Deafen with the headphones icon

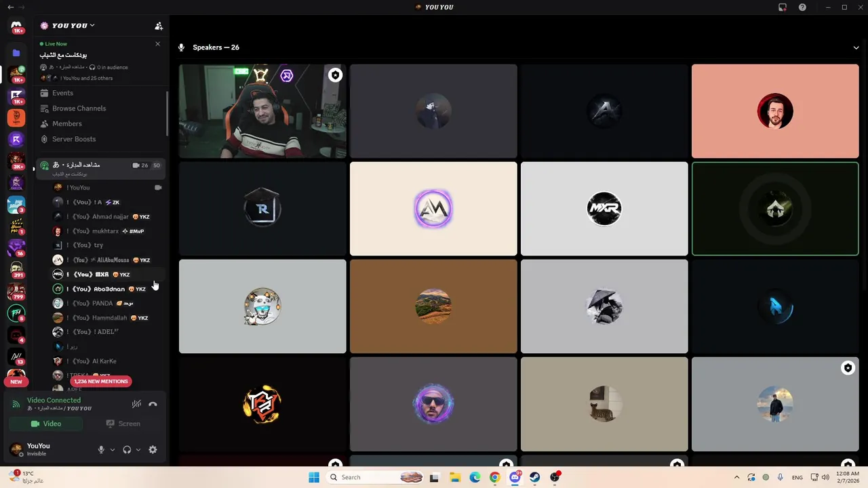coord(127,449)
